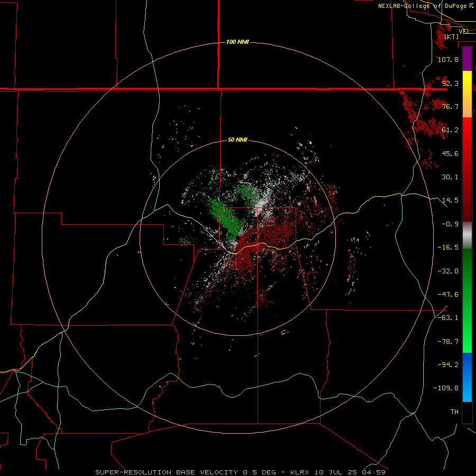Image resolution: width=476 pixels, height=476 pixels.
Task: Click the Super-Resolution Base Velocity caption
Action: tap(240, 472)
